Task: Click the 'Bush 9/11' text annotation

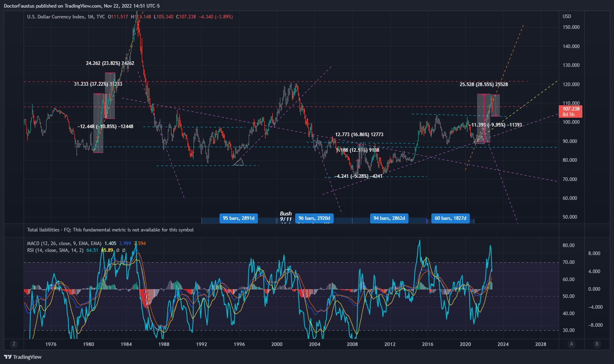Action: click(x=286, y=217)
